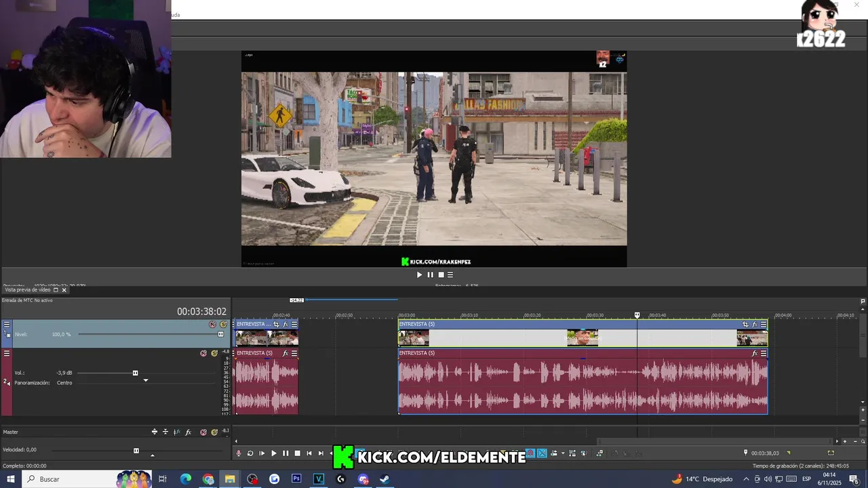Toggle auto ripple in timeline toolbar
This screenshot has width=868, height=488.
553,453
